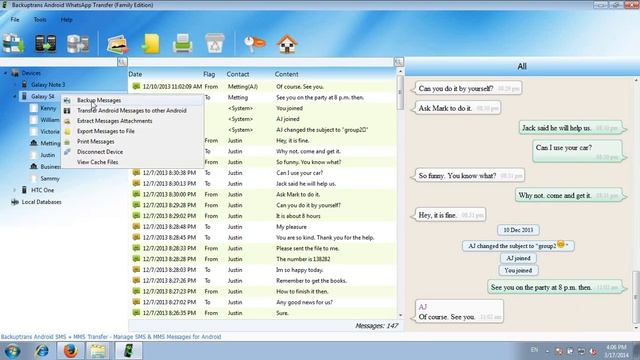Image resolution: width=640 pixels, height=360 pixels.
Task: Click the device tree search input field
Action: click(x=59, y=62)
